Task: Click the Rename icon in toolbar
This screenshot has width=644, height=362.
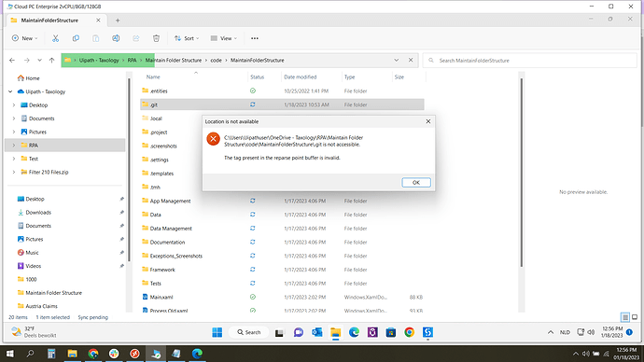Action: [116, 38]
